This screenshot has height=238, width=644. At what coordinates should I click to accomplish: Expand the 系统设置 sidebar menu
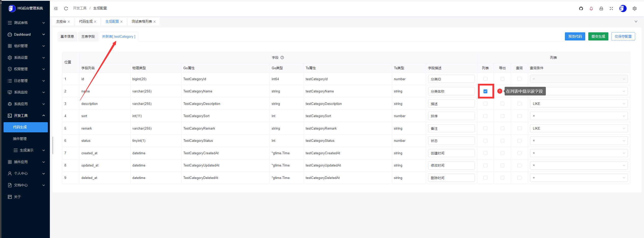click(25, 58)
